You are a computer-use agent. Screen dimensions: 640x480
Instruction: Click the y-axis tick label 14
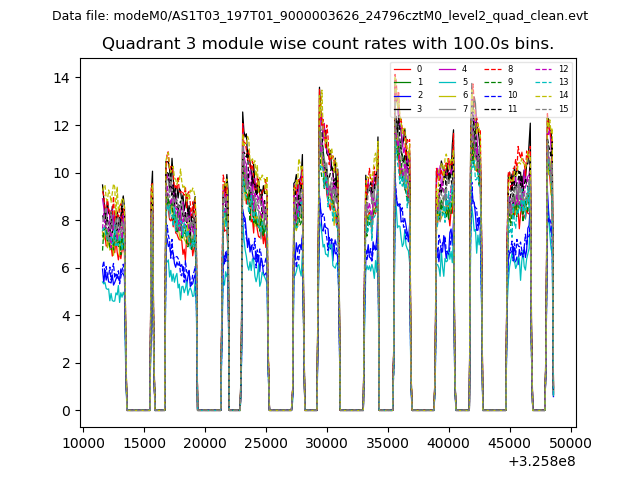tap(60, 78)
